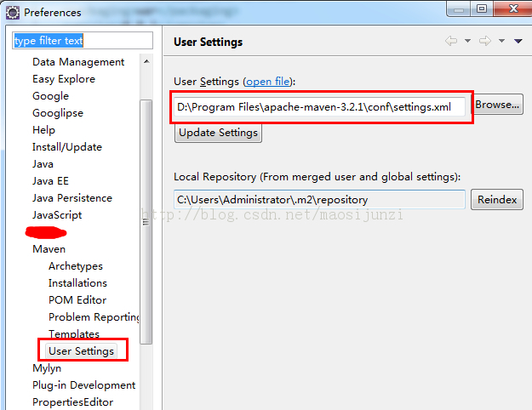Click the preference tree vertical scrollbar
This screenshot has height=410, width=532.
[146, 221]
